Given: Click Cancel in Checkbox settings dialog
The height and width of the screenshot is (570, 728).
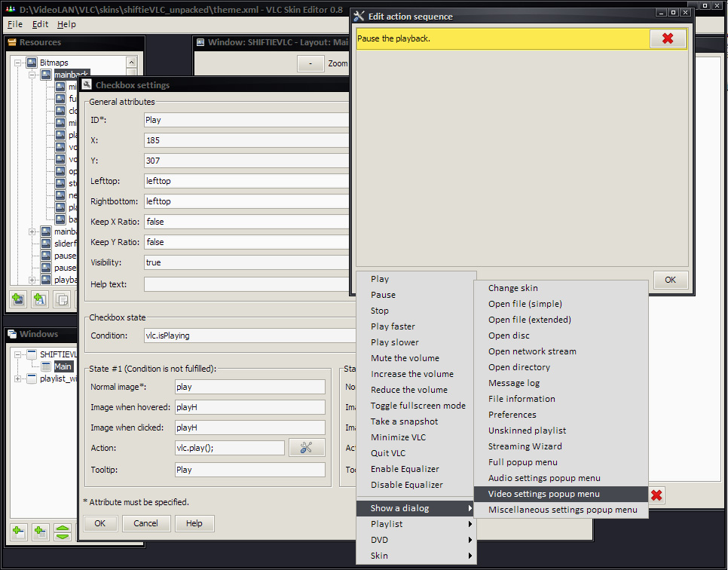Looking at the screenshot, I should pyautogui.click(x=145, y=523).
